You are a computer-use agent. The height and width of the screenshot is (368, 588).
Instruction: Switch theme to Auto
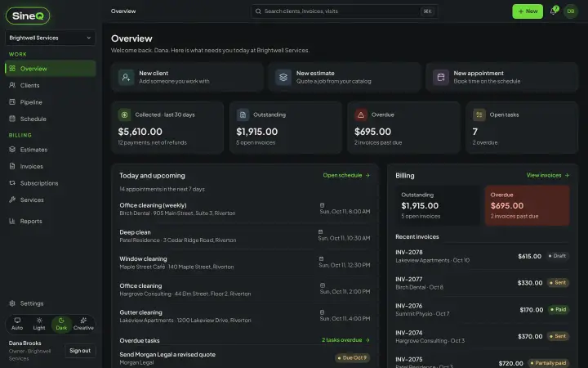pos(17,324)
